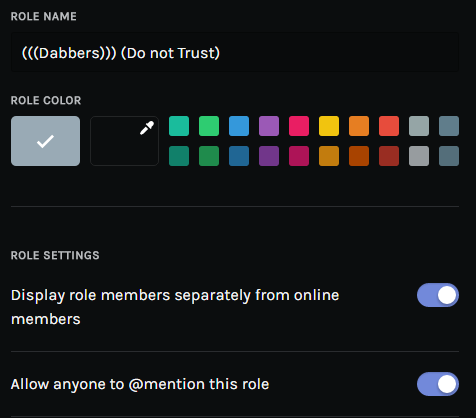This screenshot has width=476, height=418.
Task: Select the dark purple color swatch
Action: (269, 156)
